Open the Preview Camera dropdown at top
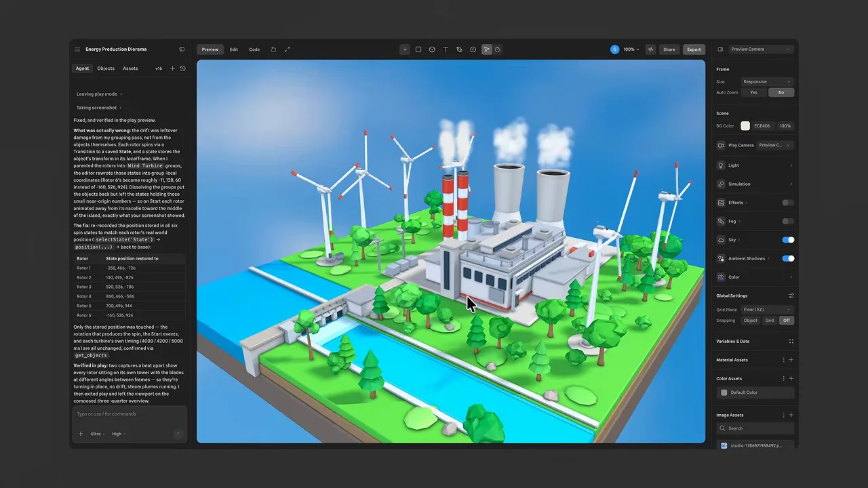The width and height of the screenshot is (868, 488). 760,49
